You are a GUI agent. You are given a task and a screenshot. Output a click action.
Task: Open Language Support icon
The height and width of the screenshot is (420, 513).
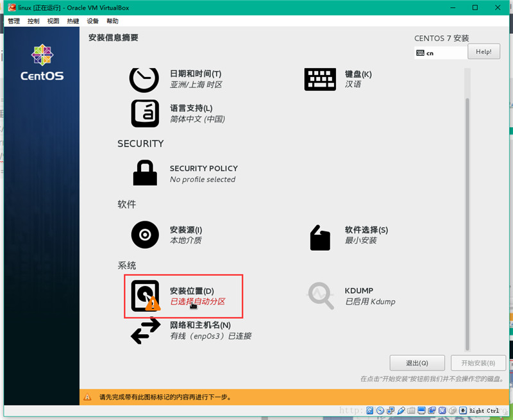[x=145, y=113]
